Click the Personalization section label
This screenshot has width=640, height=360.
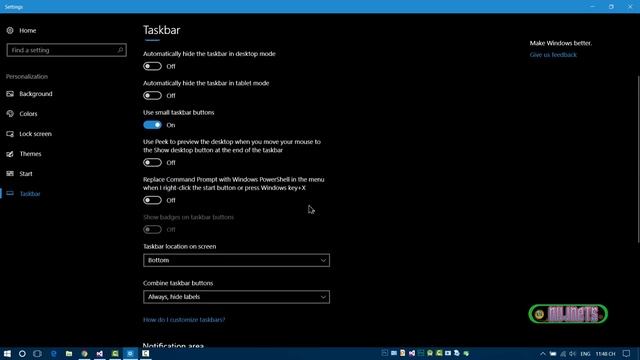click(x=27, y=76)
